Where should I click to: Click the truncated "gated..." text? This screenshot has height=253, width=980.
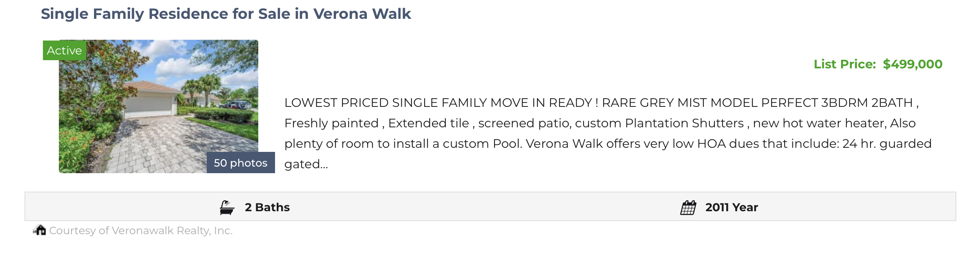click(x=306, y=164)
